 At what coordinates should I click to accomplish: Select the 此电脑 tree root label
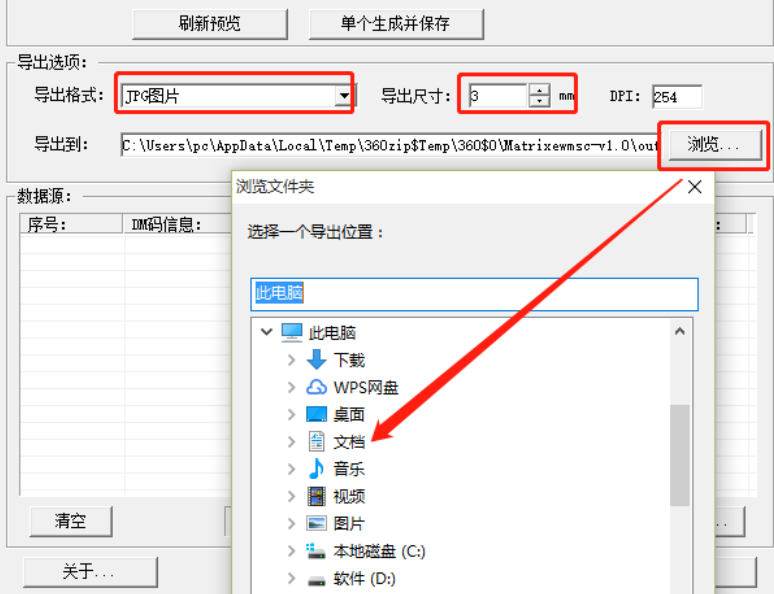tap(332, 333)
